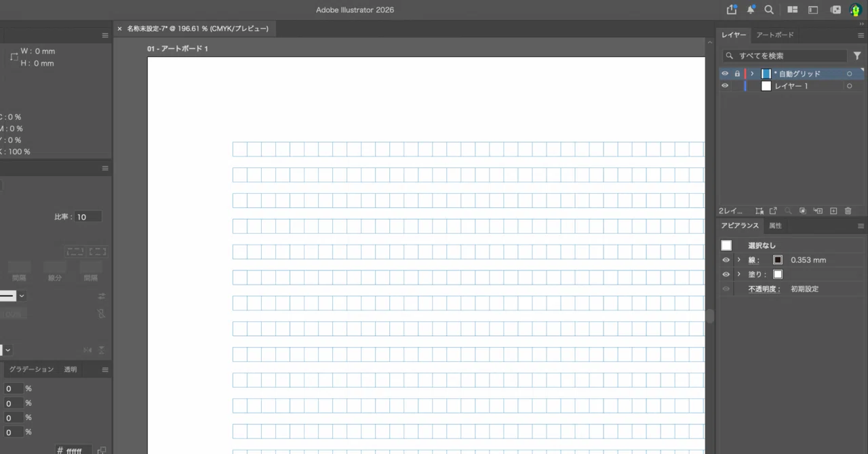This screenshot has width=868, height=454.
Task: Switch to the 透明 tab
Action: 71,369
